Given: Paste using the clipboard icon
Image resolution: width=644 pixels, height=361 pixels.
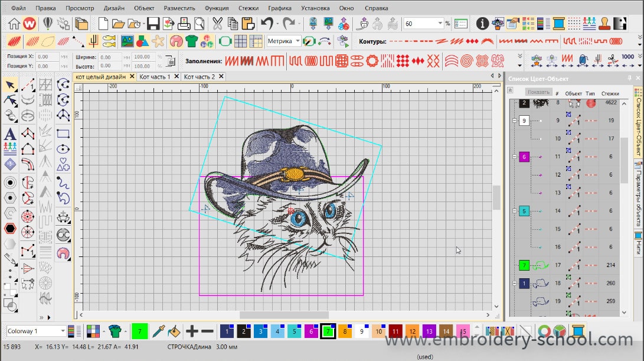Looking at the screenshot, I should (248, 24).
